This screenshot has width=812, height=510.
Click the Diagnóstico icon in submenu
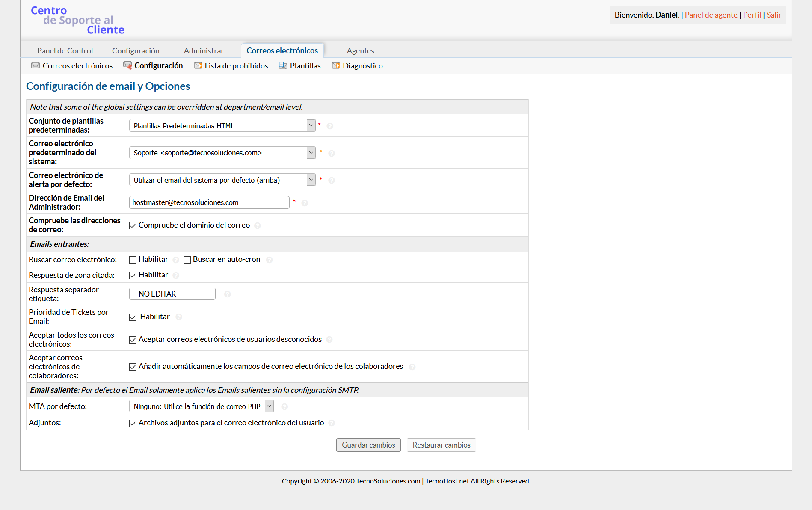tap(336, 65)
